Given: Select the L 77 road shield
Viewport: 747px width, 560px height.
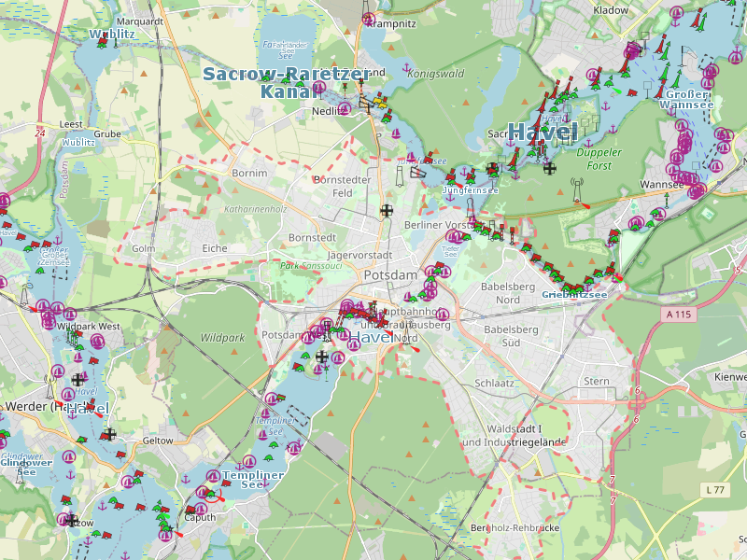Looking at the screenshot, I should click(716, 489).
